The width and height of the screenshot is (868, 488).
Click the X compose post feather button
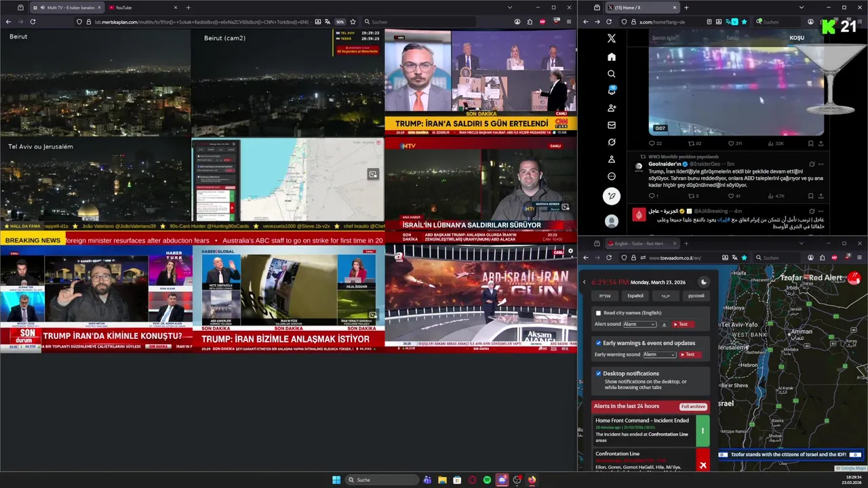[612, 197]
